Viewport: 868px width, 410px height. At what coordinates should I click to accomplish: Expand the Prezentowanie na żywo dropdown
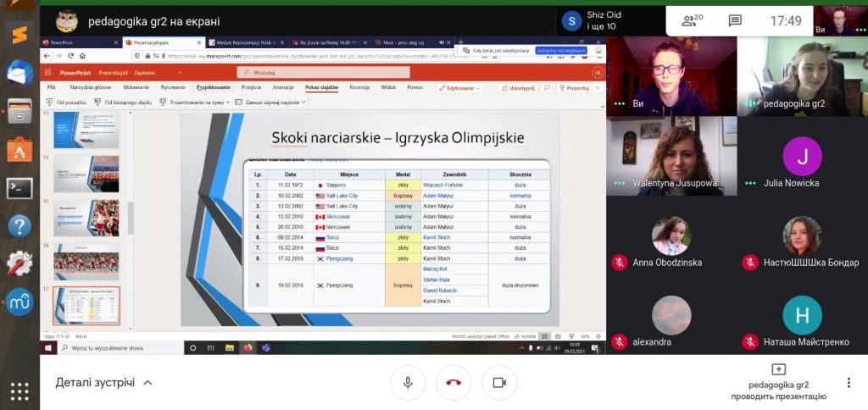coord(199,102)
